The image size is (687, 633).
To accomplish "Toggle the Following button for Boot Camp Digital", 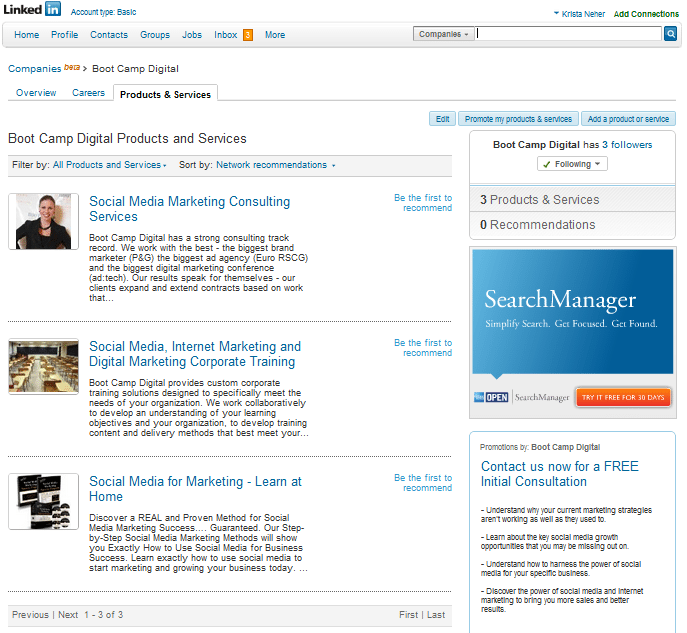I will [x=572, y=164].
